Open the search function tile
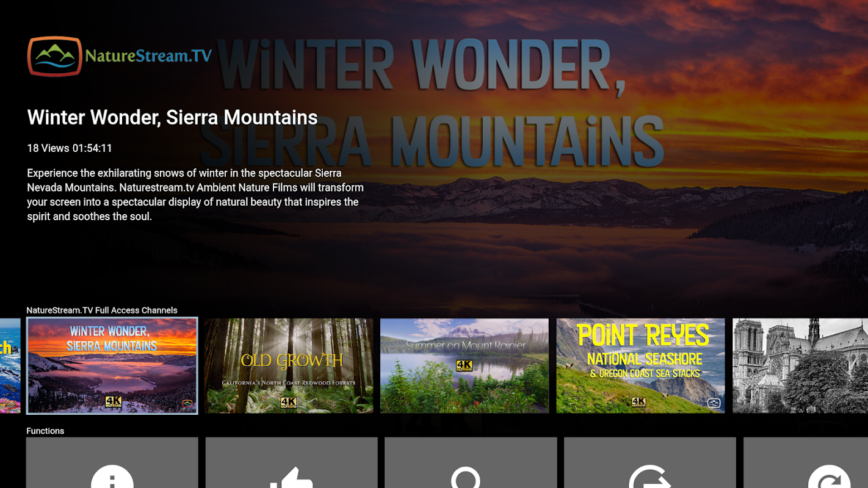868x488 pixels. click(471, 462)
